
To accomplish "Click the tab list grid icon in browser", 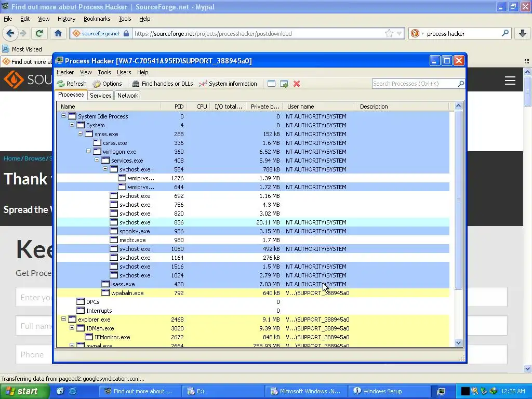I will 527,61.
